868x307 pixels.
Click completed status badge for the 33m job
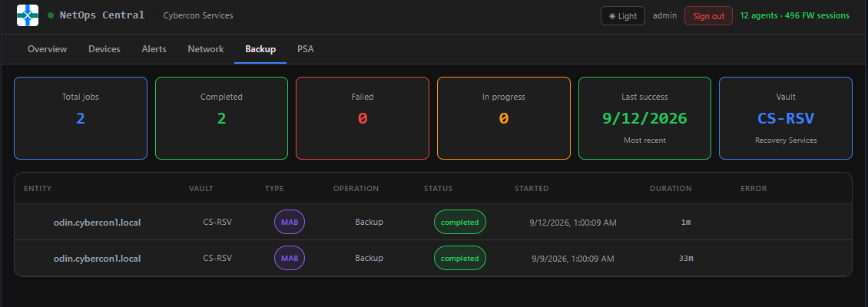click(x=460, y=258)
